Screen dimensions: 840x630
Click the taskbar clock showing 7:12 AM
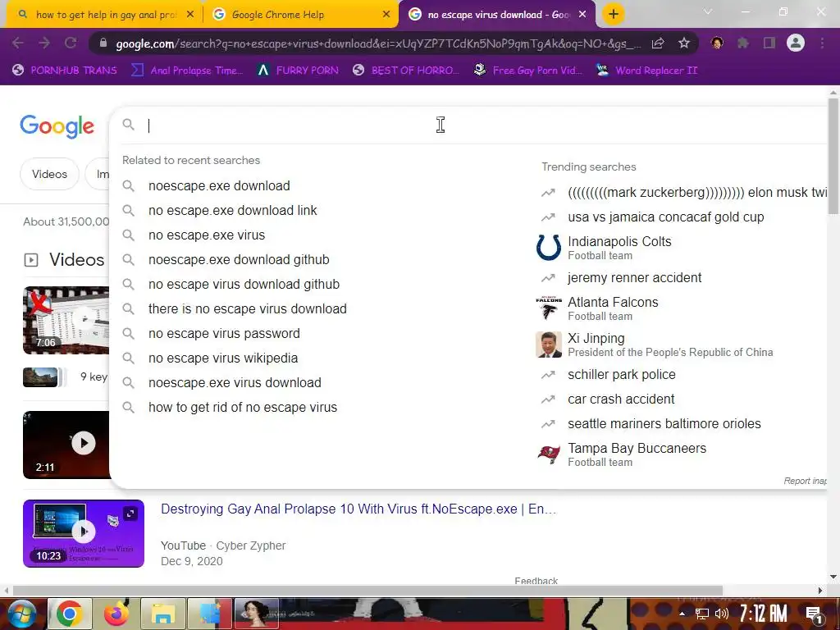(764, 614)
